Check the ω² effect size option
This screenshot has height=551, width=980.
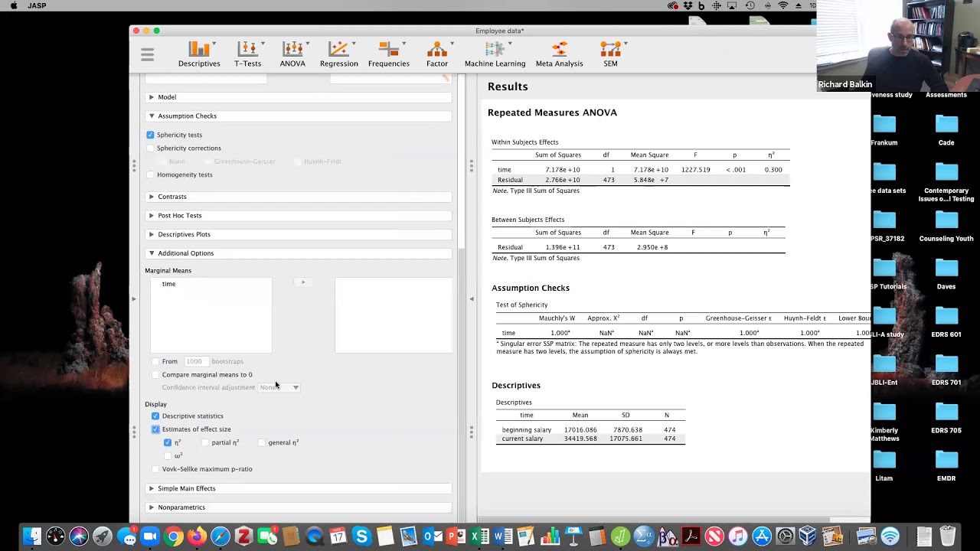(168, 456)
